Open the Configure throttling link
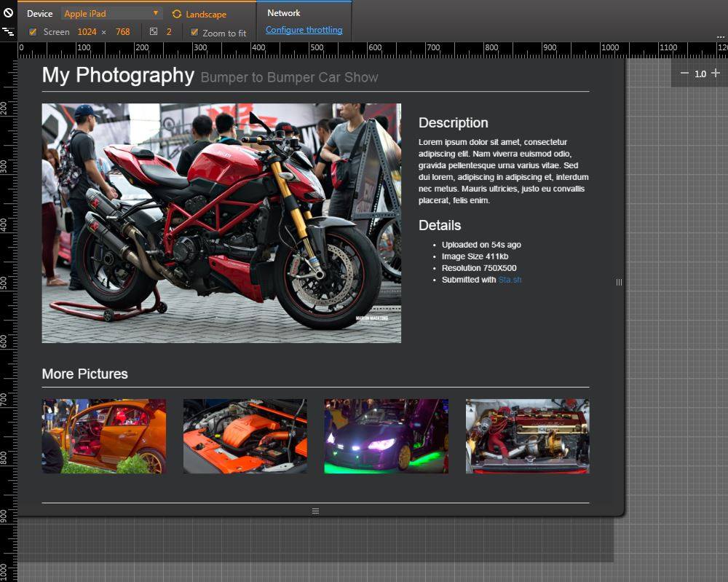Viewport: 728px width, 582px height. tap(304, 30)
